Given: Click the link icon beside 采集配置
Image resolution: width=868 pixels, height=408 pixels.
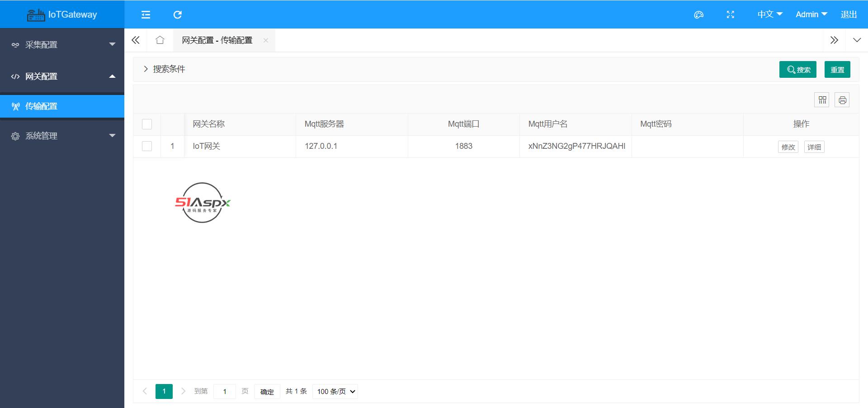Looking at the screenshot, I should coord(15,45).
